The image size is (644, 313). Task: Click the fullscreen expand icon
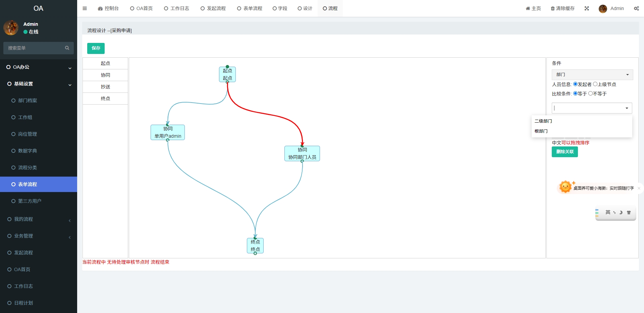click(587, 8)
